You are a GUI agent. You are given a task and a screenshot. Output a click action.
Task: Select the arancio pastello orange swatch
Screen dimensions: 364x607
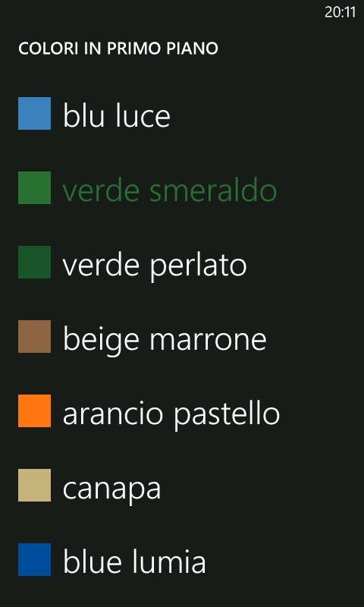(34, 410)
